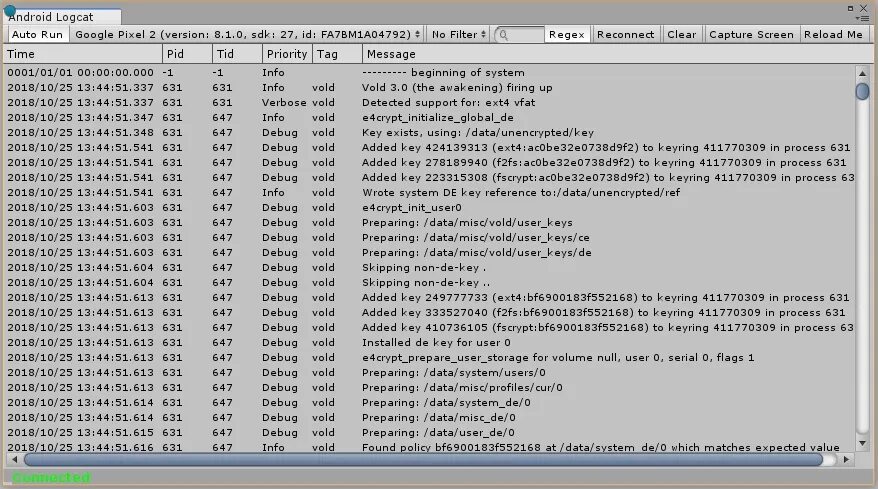Maximize the Android Logcat window
The width and height of the screenshot is (878, 489).
[x=851, y=8]
